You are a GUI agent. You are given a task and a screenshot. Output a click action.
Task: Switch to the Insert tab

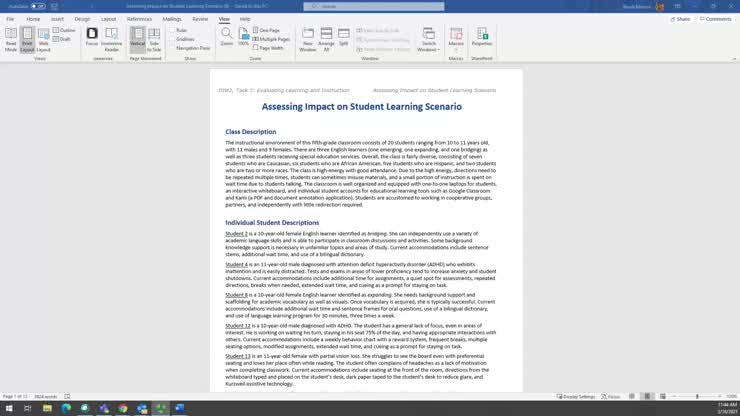(x=57, y=19)
